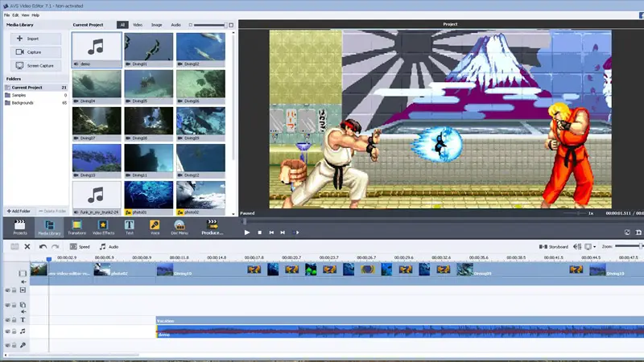Click Add Folder

coord(19,211)
